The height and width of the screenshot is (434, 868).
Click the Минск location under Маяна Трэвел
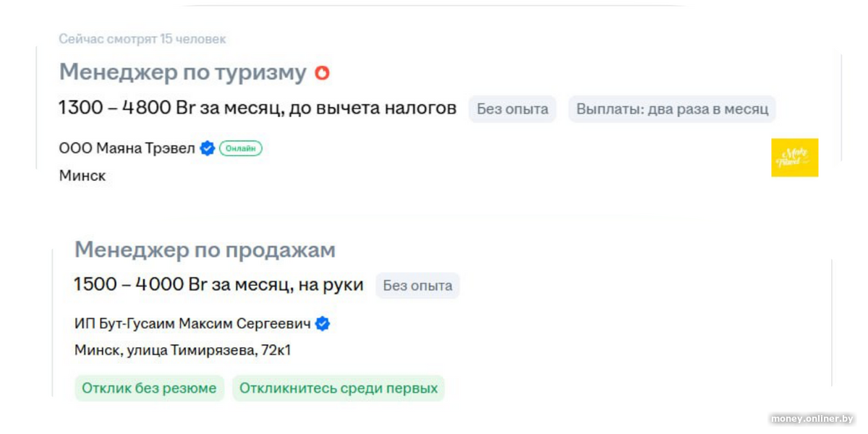[x=82, y=176]
